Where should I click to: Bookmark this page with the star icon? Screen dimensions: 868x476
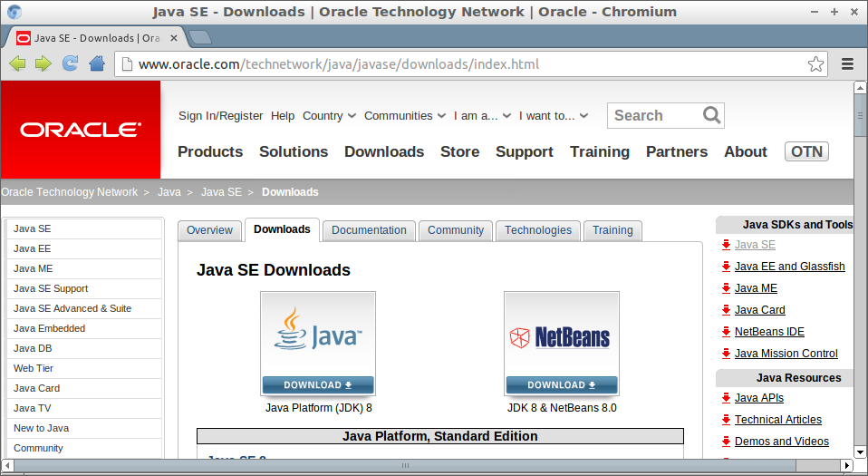pyautogui.click(x=815, y=64)
